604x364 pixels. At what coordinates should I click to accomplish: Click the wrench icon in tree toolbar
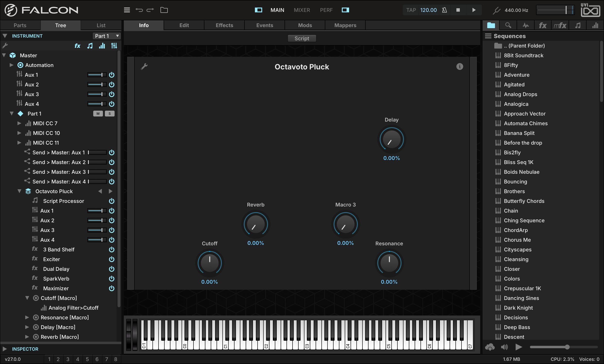point(5,46)
